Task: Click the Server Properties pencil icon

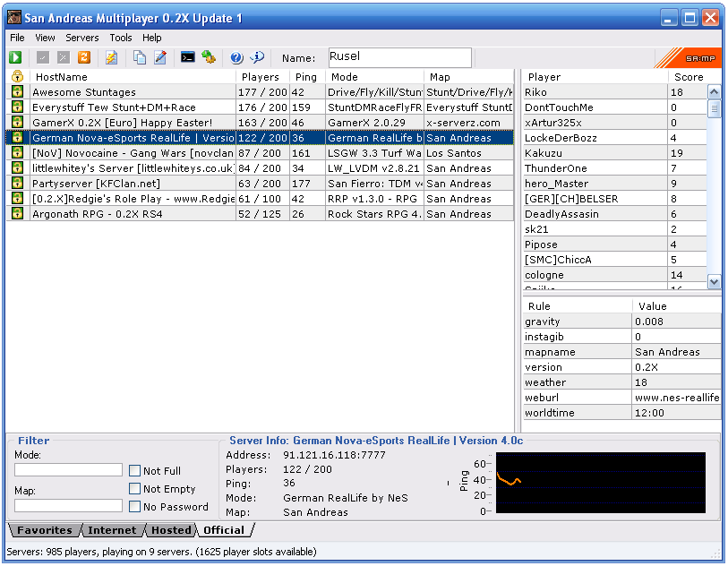Action: pyautogui.click(x=160, y=57)
